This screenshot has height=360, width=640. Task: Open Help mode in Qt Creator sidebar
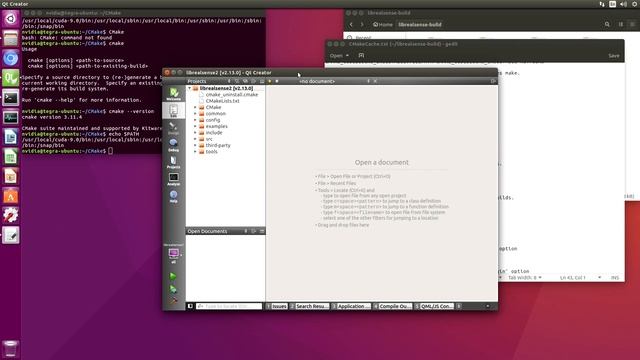[x=173, y=196]
